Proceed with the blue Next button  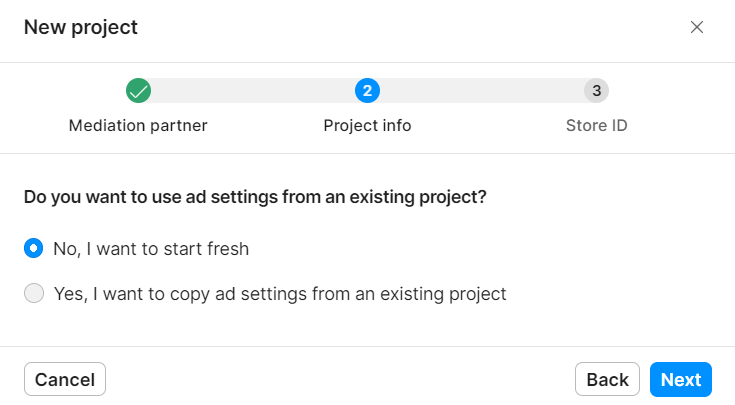pyautogui.click(x=681, y=379)
